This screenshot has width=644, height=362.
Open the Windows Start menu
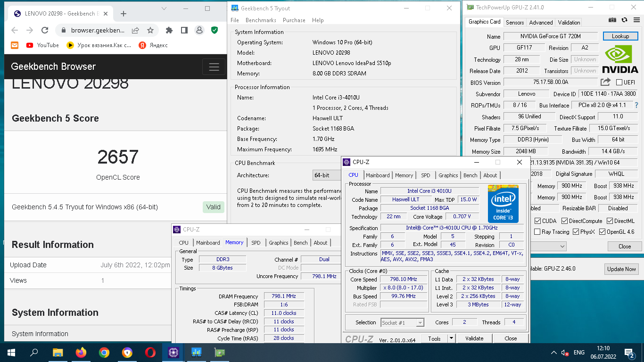pos(11,352)
